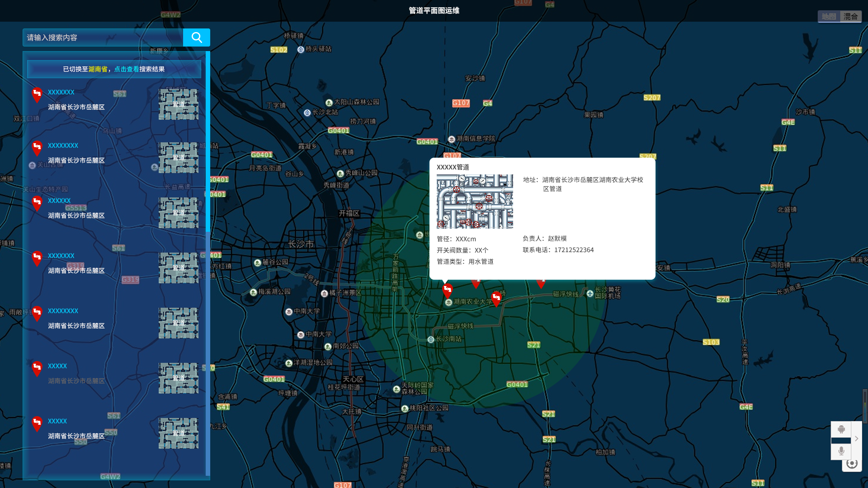Click the page title 管道平面图运维
Viewport: 868px width, 488px height.
click(434, 10)
